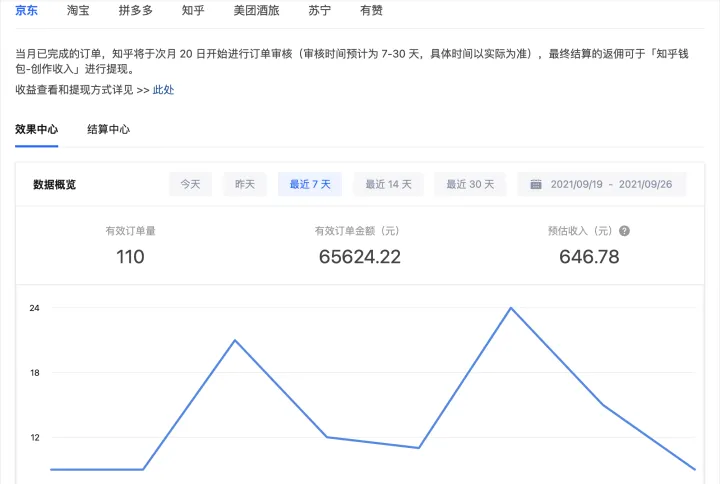Viewport: 720px width, 484px height.
Task: Follow the 此处 link for withdrawal details
Action: [163, 90]
